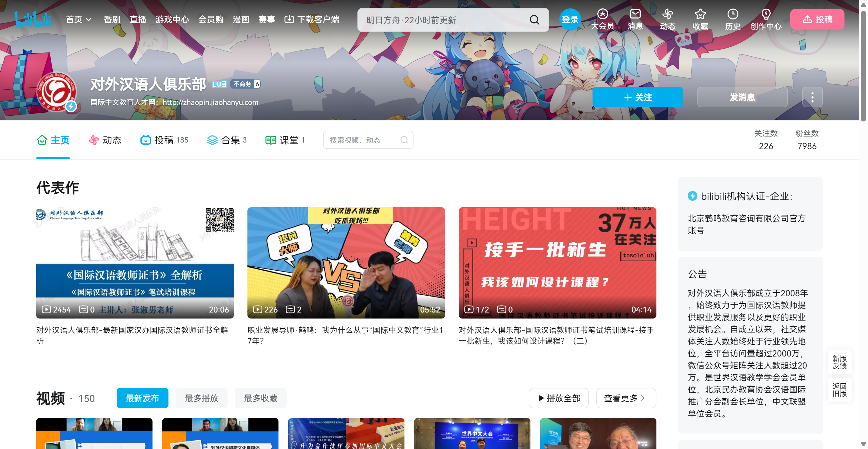The width and height of the screenshot is (868, 449).
Task: Select the 主页 tab
Action: 53,140
